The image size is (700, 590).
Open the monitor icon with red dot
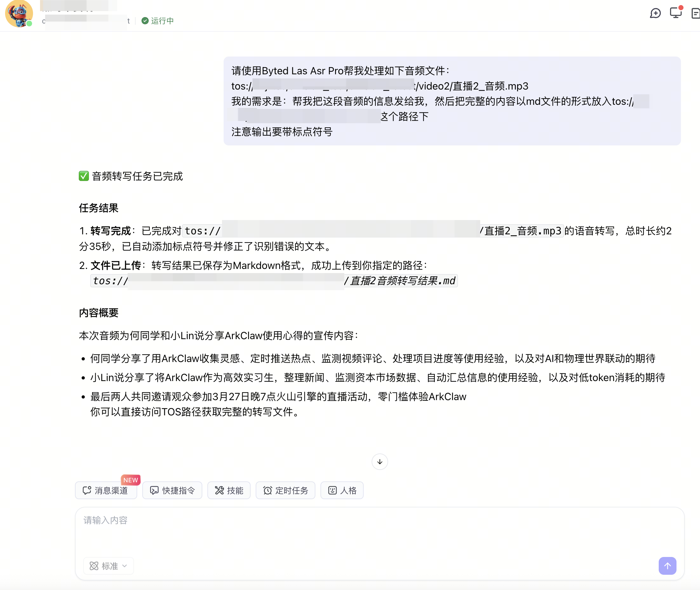(x=676, y=13)
